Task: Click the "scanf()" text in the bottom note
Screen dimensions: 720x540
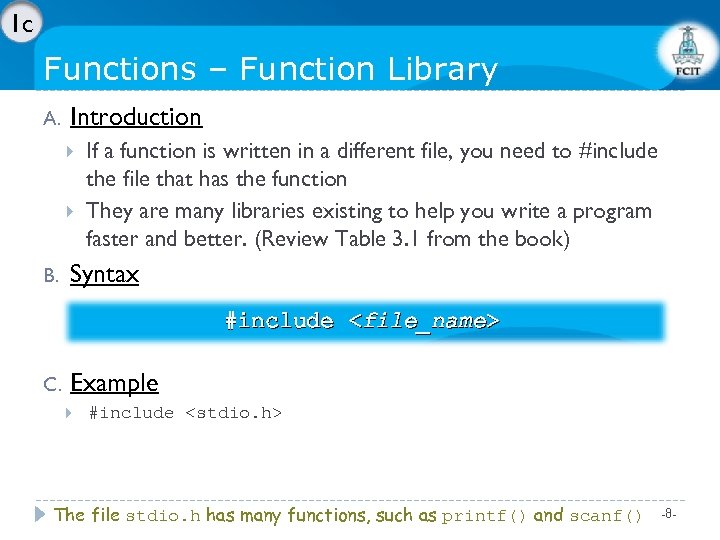Action: coord(606,516)
